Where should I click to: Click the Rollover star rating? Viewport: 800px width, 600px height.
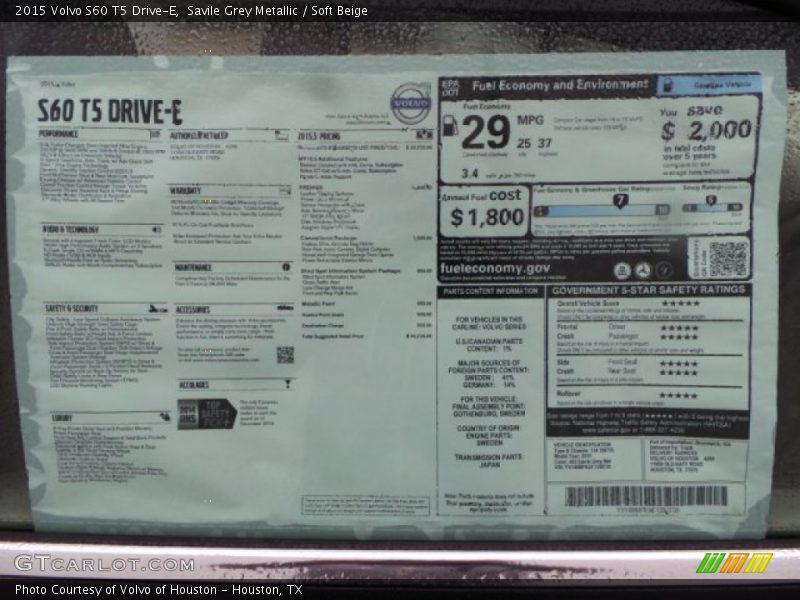(x=678, y=395)
